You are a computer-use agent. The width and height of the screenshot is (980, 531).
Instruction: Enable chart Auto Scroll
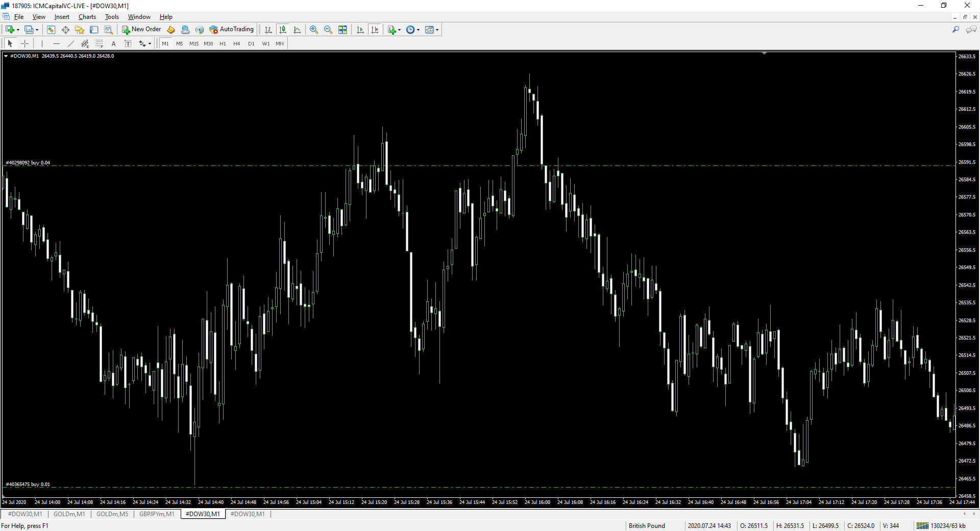tap(360, 30)
